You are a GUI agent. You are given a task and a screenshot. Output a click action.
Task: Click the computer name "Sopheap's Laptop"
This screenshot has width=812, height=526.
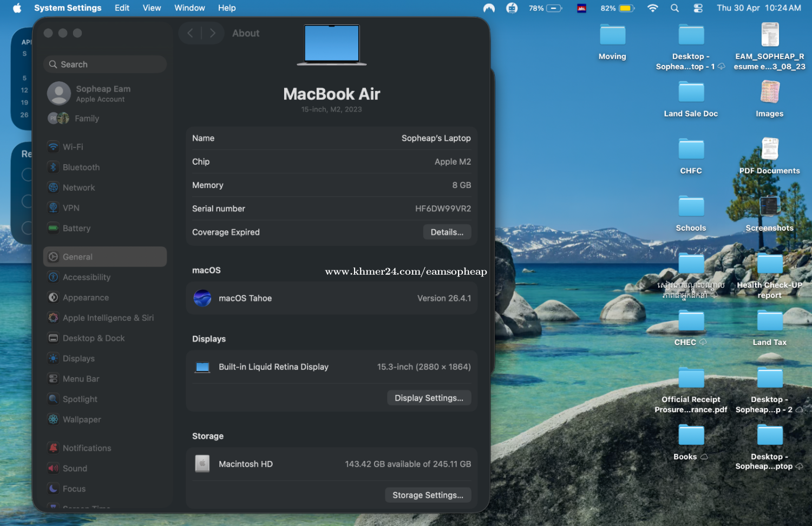(x=436, y=138)
